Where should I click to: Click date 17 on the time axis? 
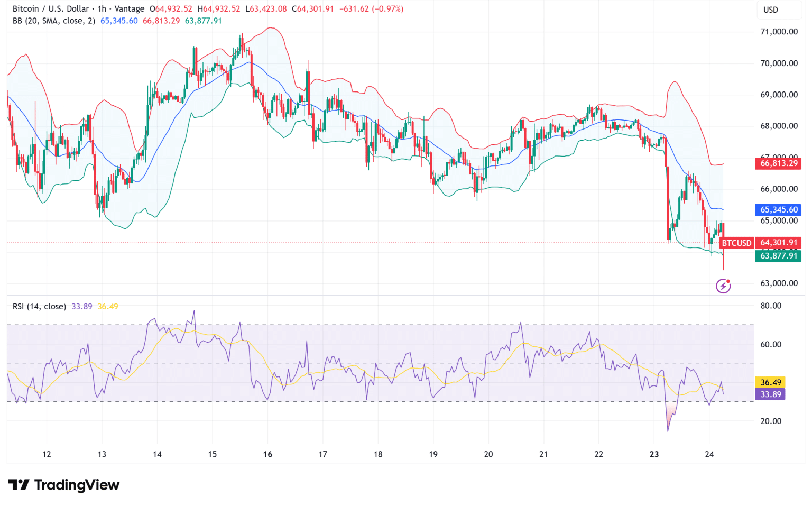323,454
